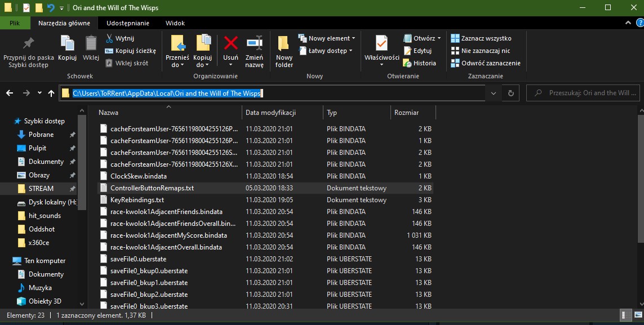Open the Widok ribbon tab
The height and width of the screenshot is (325, 644).
coord(175,23)
